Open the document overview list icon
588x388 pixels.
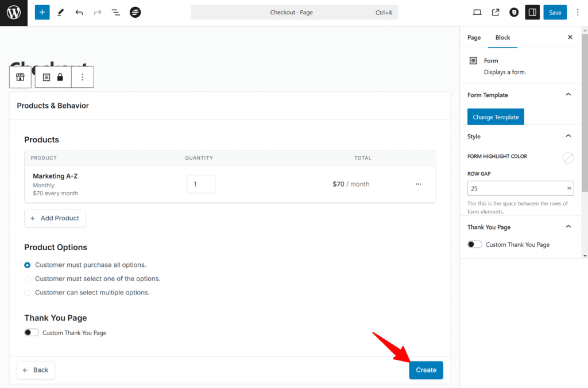[115, 12]
